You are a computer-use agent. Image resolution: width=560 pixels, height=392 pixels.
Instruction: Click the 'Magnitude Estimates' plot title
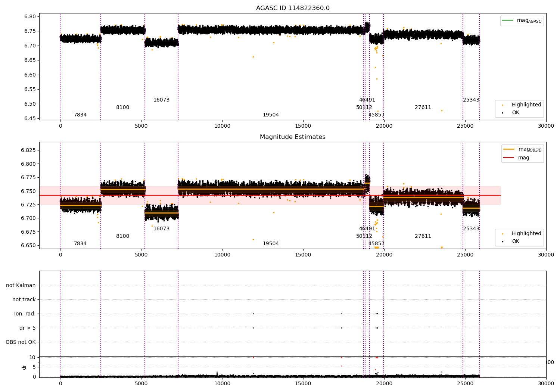coord(293,137)
